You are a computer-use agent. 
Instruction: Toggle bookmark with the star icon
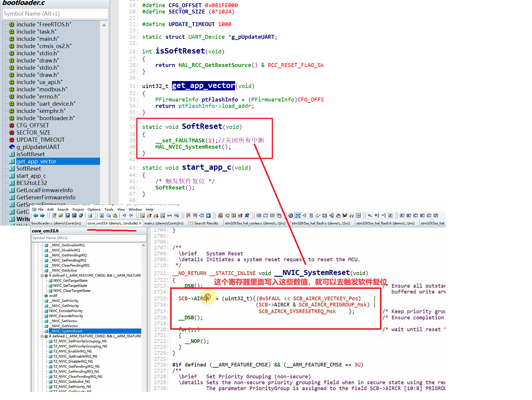pyautogui.click(x=208, y=215)
